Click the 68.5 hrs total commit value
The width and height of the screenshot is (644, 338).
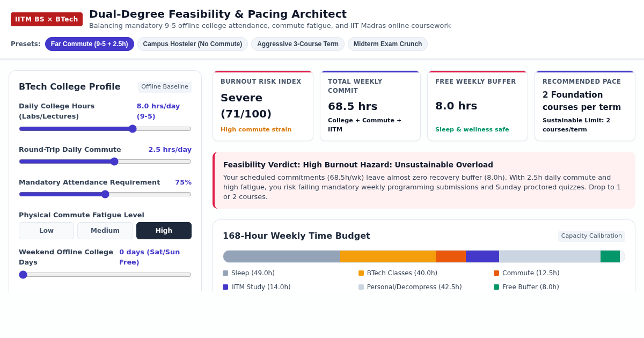tap(353, 106)
